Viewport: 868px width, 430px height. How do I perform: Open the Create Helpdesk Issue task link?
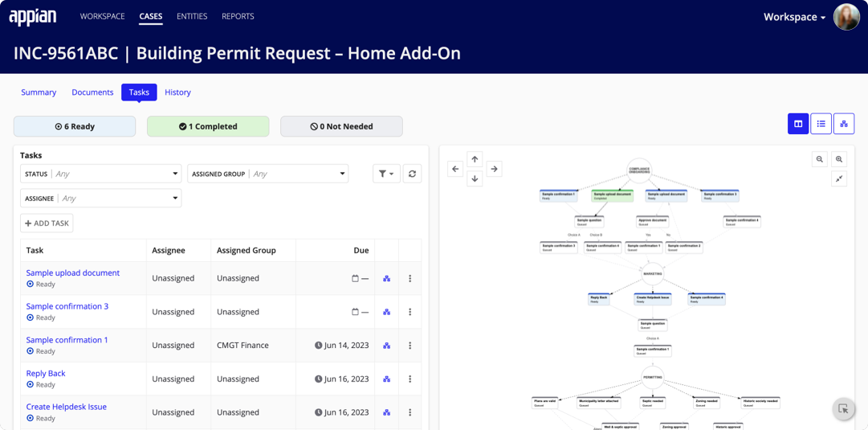pos(66,407)
